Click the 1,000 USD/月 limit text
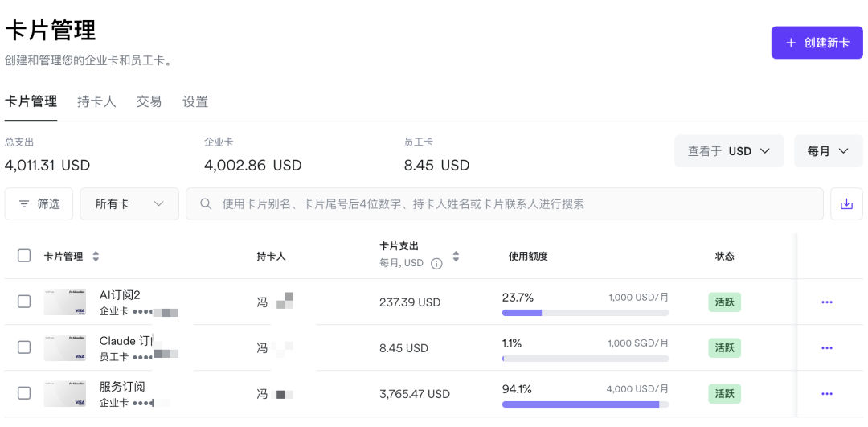Viewport: 868px width, 427px height. pyautogui.click(x=638, y=298)
